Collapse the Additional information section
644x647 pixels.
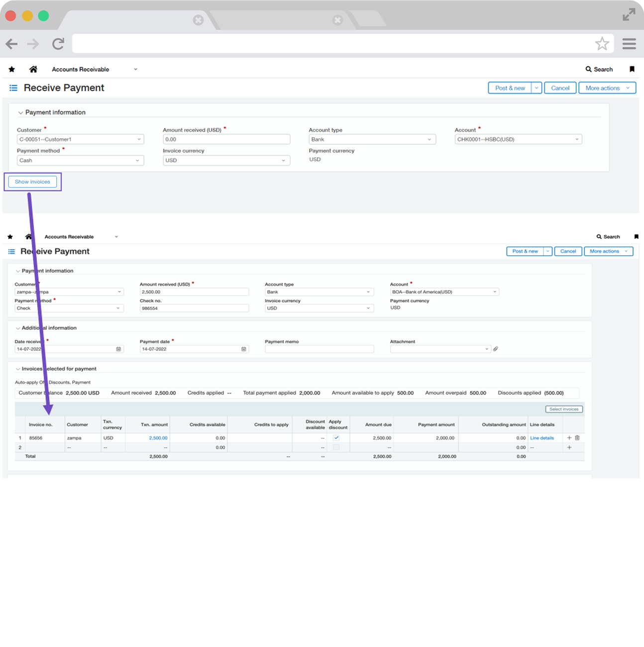pyautogui.click(x=18, y=328)
